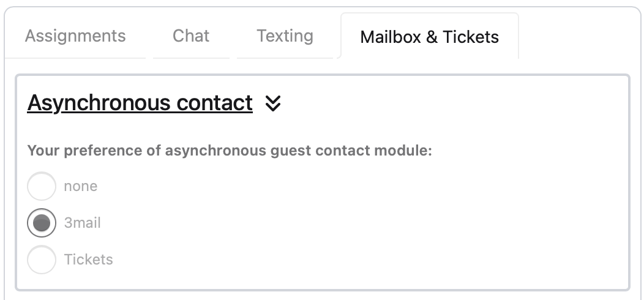Switch to the Chat tab
Image resolution: width=644 pixels, height=300 pixels.
point(191,36)
